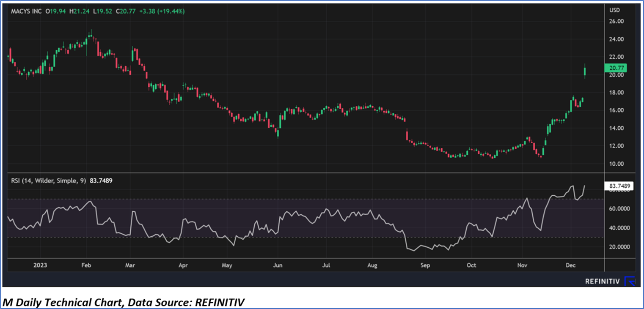Click the 18.00 price axis label
Image resolution: width=644 pixels, height=309 pixels.
[616, 93]
